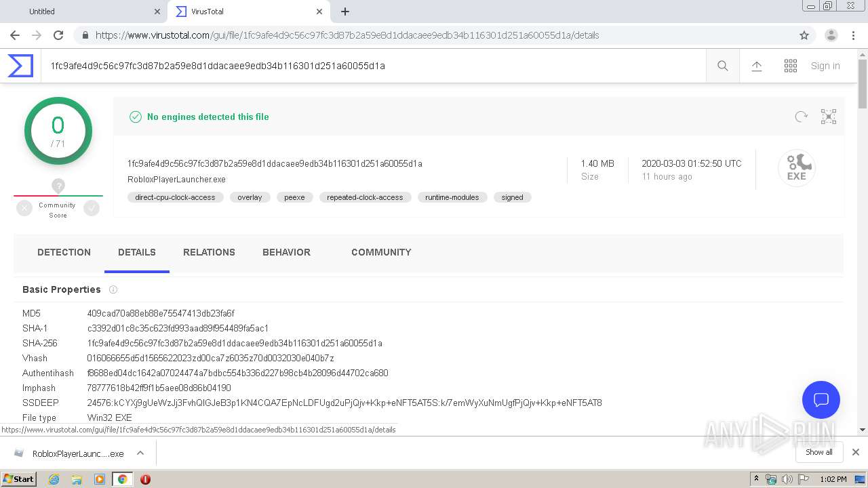The image size is (868, 488).
Task: Click the reanalyze refresh icon
Action: tap(802, 117)
